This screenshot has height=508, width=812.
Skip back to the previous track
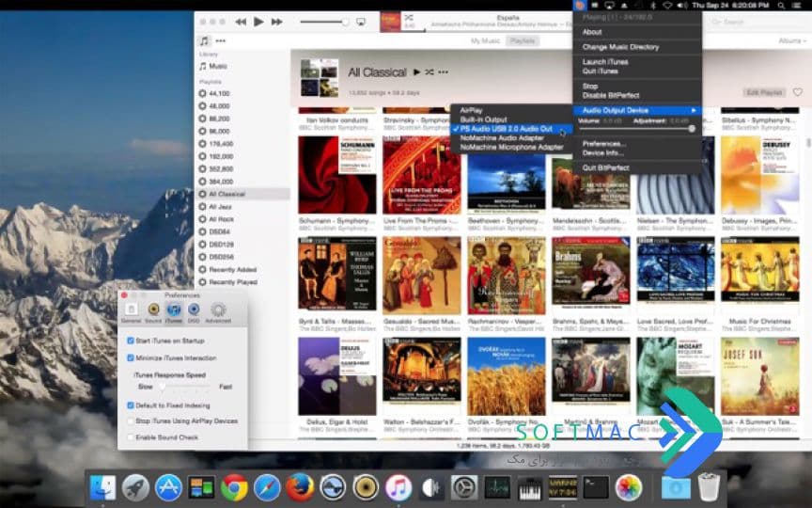241,22
